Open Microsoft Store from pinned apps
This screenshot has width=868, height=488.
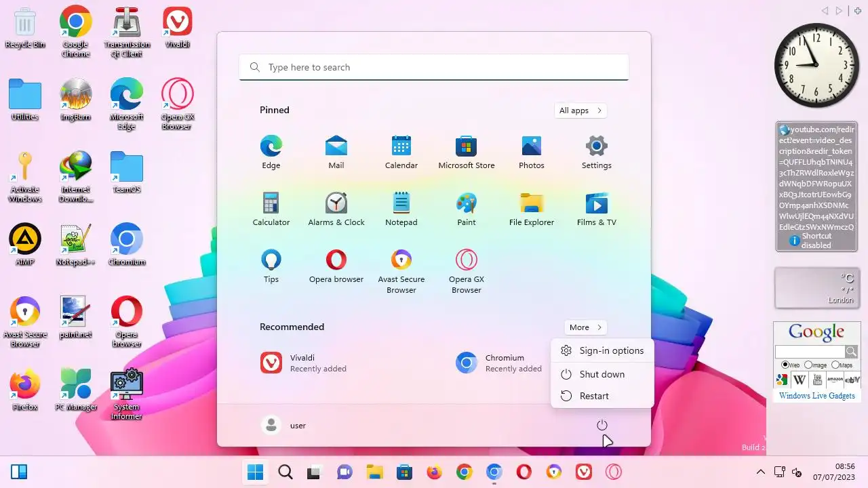[x=466, y=152]
